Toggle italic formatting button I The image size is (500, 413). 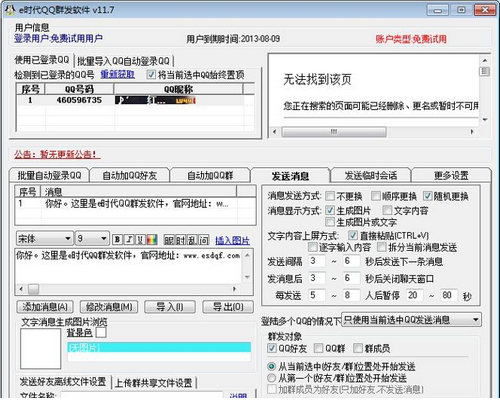point(129,239)
